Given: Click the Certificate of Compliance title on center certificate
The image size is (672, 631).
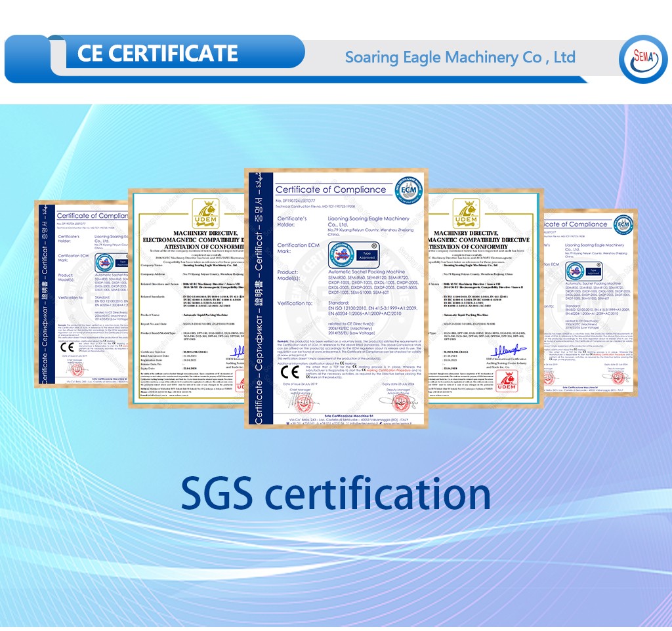Looking at the screenshot, I should pyautogui.click(x=331, y=190).
